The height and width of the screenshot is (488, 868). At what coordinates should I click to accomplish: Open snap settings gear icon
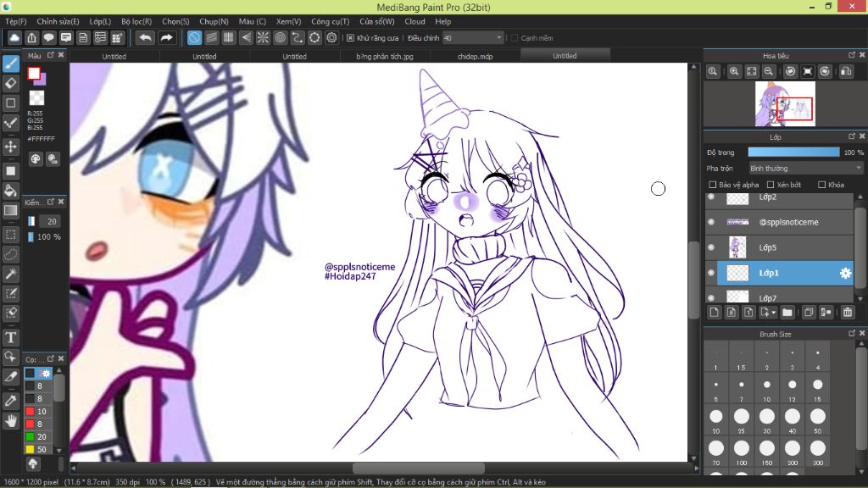pos(331,37)
